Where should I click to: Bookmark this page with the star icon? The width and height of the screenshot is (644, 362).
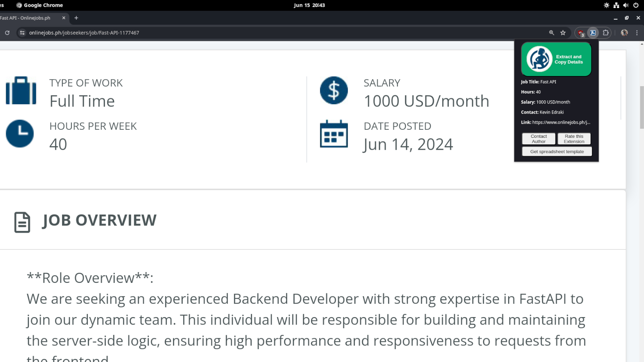[x=563, y=33]
